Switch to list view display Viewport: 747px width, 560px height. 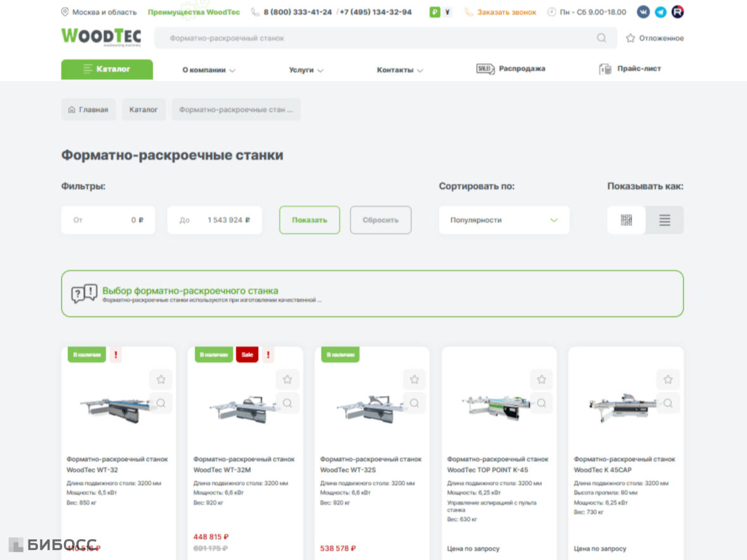point(665,220)
